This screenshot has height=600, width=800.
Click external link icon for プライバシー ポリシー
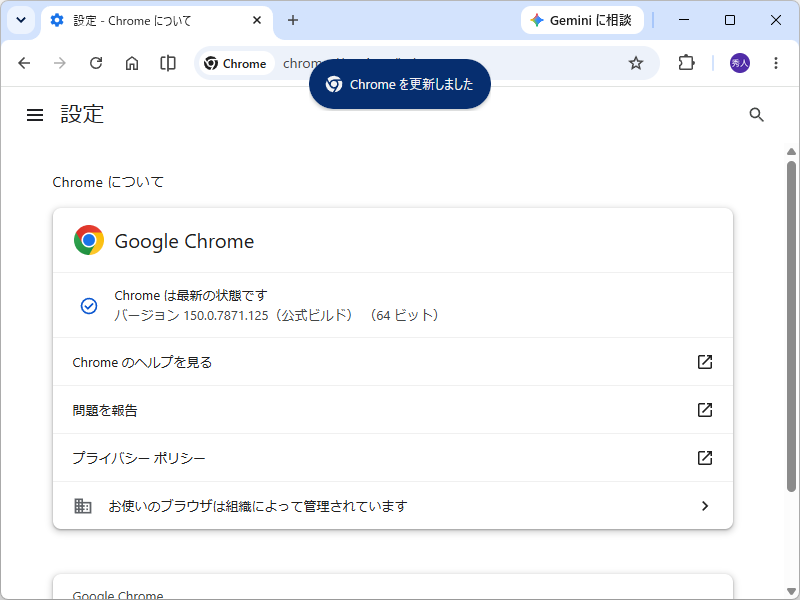[x=705, y=458]
